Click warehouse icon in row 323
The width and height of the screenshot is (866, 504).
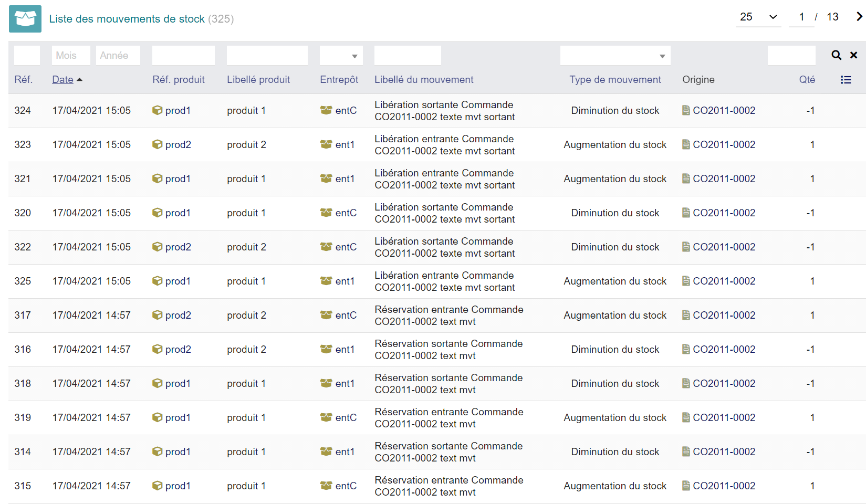[x=326, y=144]
